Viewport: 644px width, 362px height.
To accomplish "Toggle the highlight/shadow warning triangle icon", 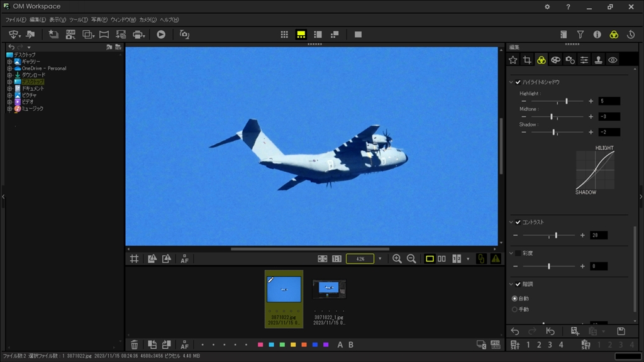I will pos(496,258).
